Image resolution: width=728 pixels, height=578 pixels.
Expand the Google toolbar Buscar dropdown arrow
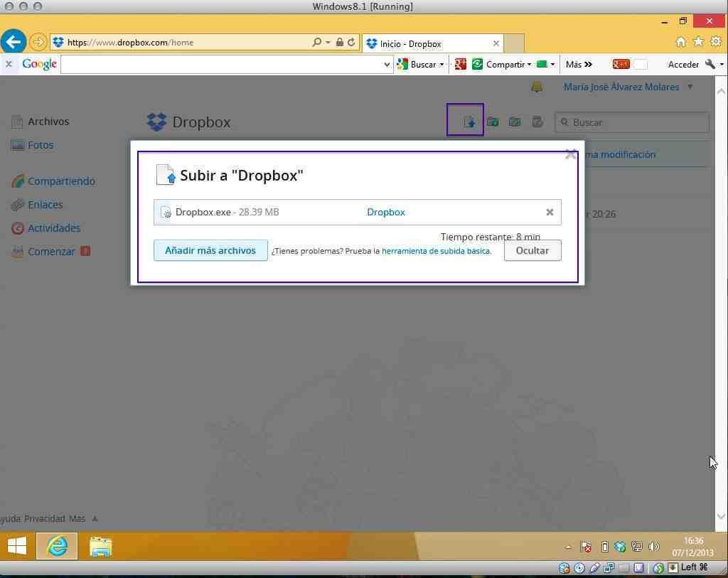441,65
